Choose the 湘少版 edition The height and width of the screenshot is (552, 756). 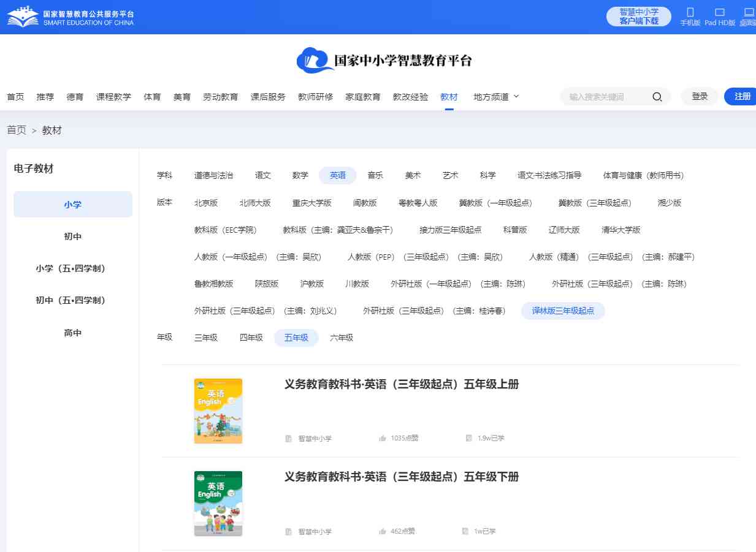pos(670,203)
